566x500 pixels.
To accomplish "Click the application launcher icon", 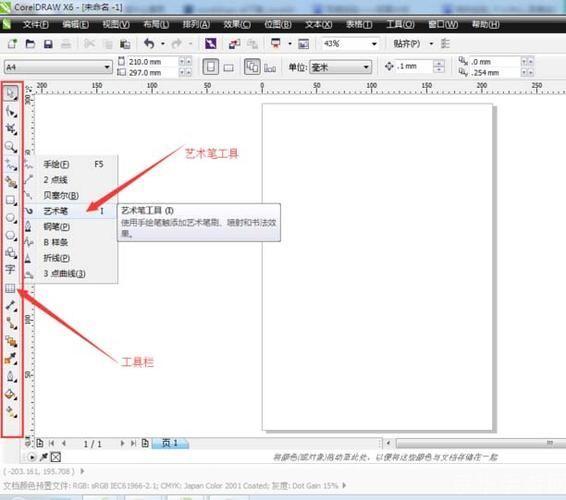I will (275, 44).
